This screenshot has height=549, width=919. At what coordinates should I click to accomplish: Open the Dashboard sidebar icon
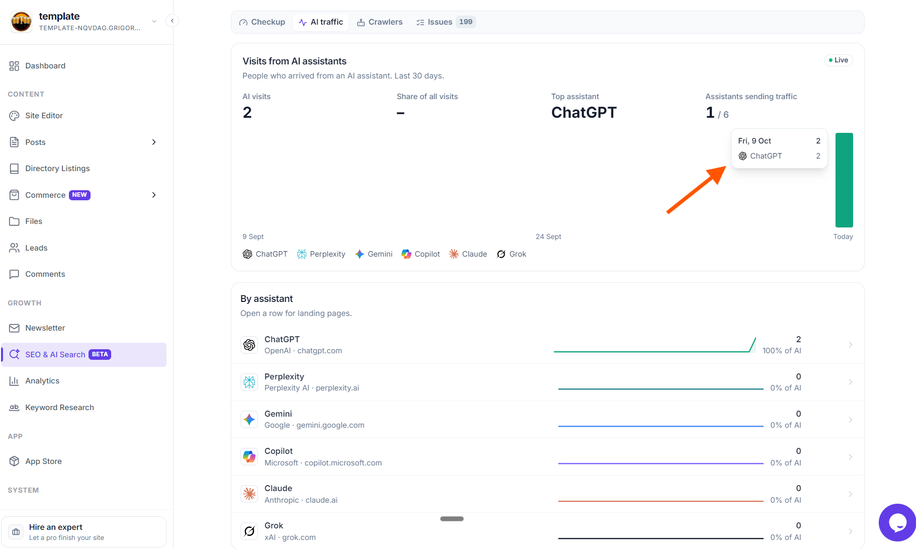[x=14, y=66]
